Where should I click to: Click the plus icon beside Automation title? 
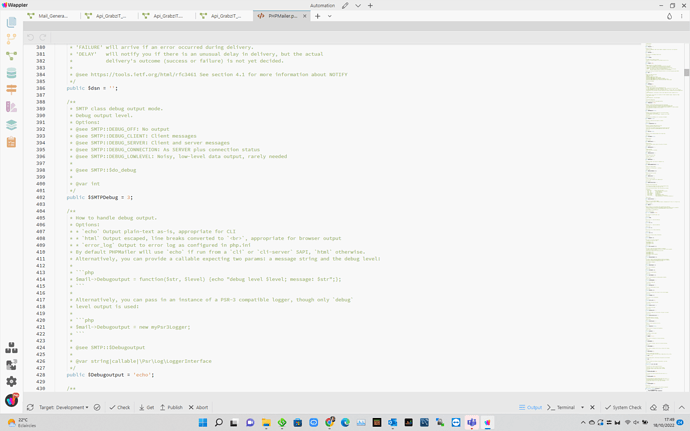click(x=370, y=5)
